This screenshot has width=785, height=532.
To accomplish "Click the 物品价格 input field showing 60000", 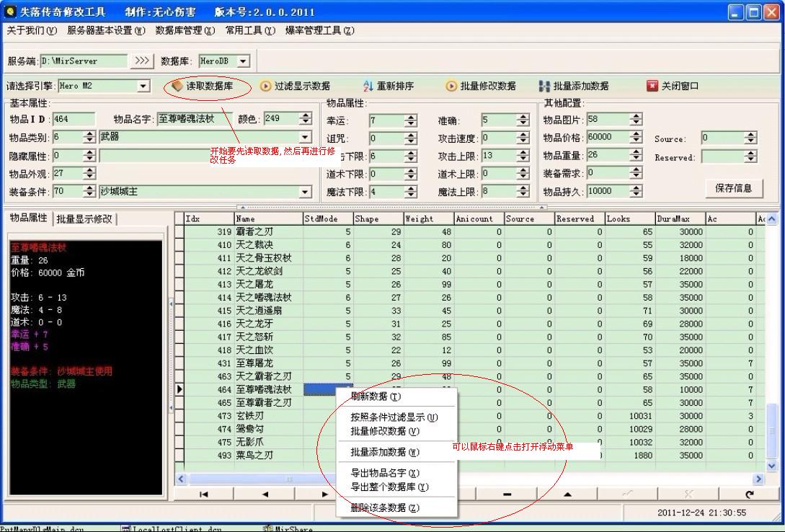I will click(x=607, y=137).
